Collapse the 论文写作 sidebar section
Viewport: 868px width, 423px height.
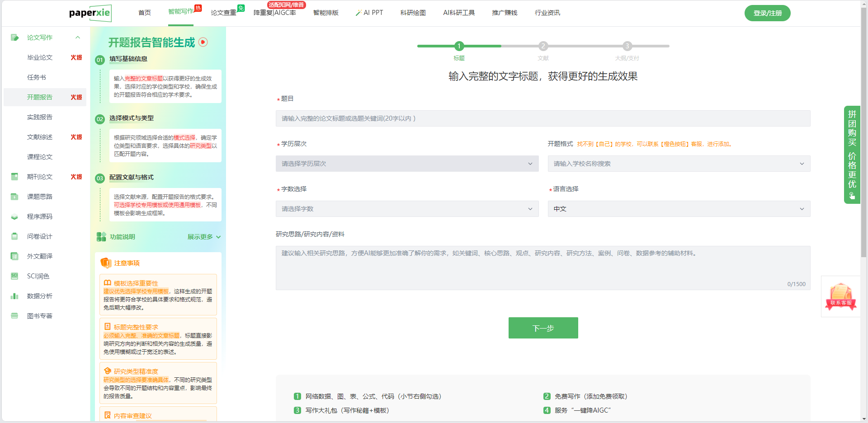(78, 38)
